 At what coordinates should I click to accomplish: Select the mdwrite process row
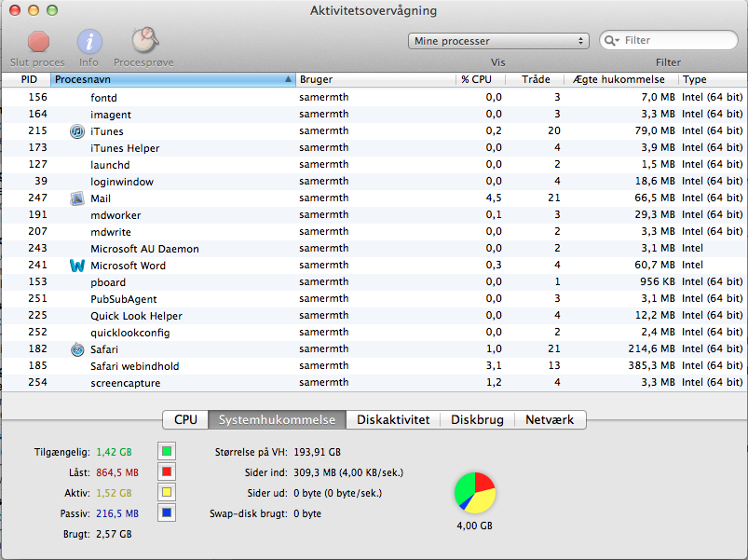pyautogui.click(x=374, y=232)
